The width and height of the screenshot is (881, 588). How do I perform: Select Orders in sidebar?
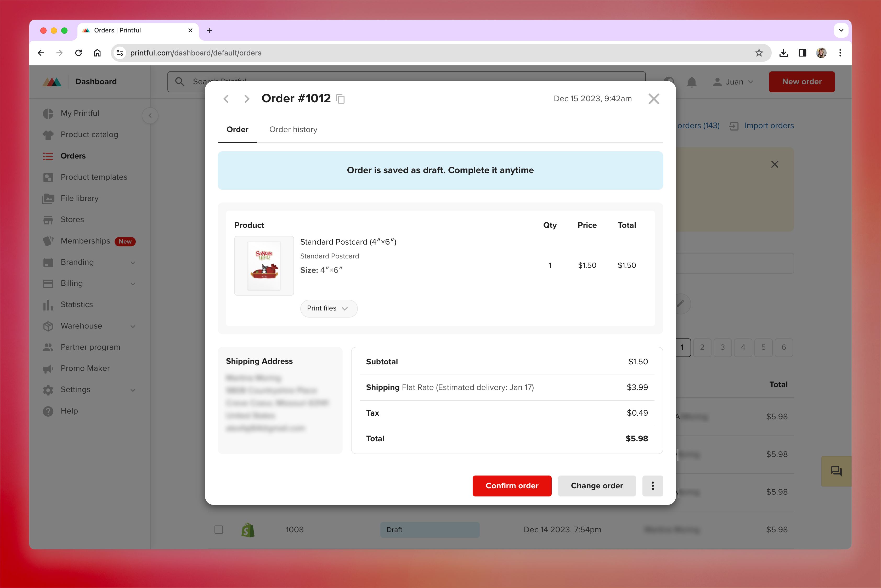pyautogui.click(x=73, y=156)
